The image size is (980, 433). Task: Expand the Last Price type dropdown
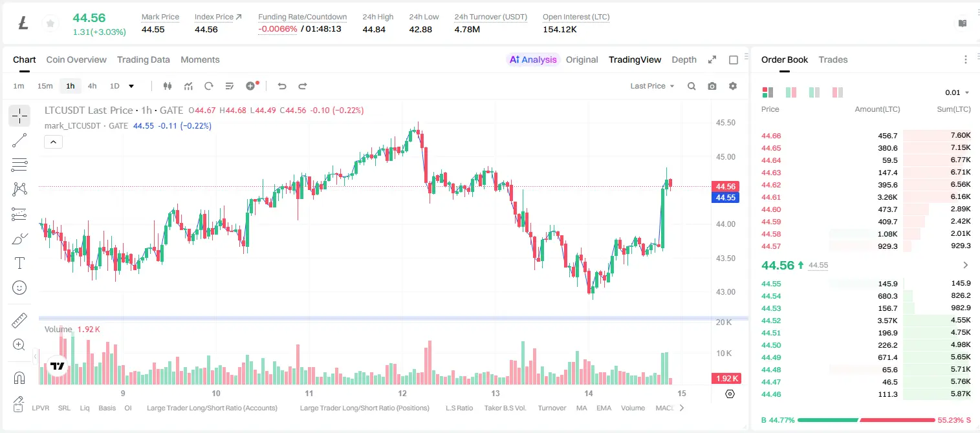[652, 86]
